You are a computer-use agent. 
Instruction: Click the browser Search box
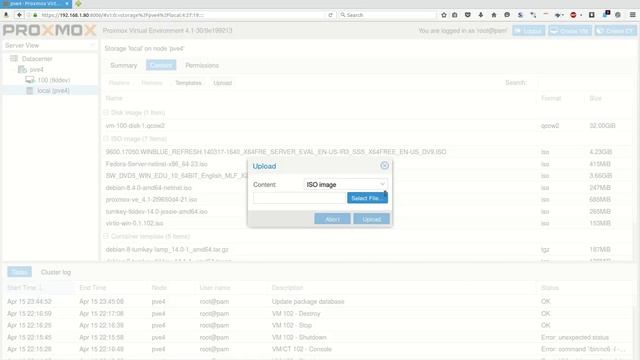pos(387,15)
